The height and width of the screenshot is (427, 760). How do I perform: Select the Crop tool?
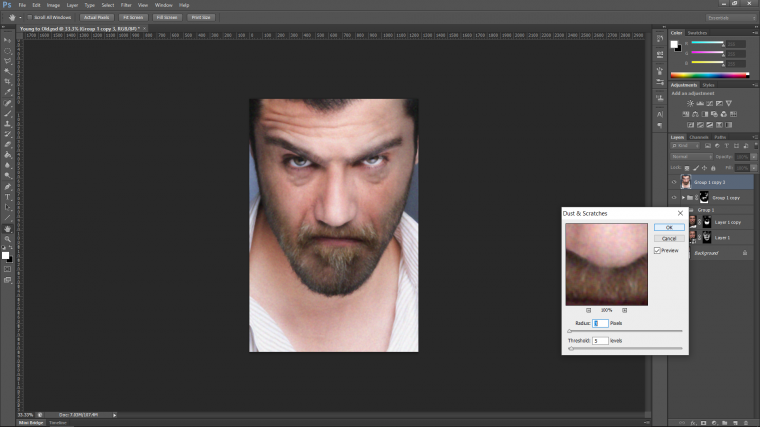coord(7,81)
